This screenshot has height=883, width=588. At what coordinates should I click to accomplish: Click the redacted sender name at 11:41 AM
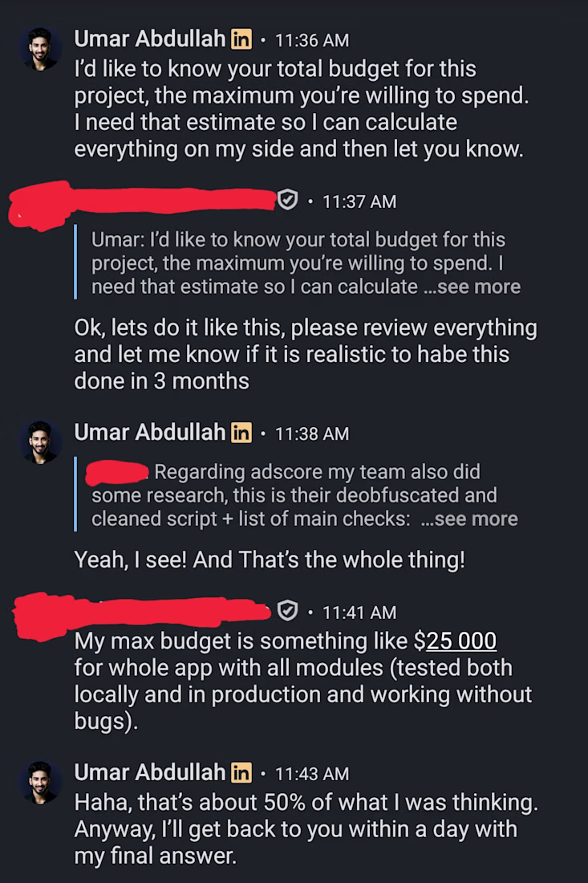(x=144, y=613)
